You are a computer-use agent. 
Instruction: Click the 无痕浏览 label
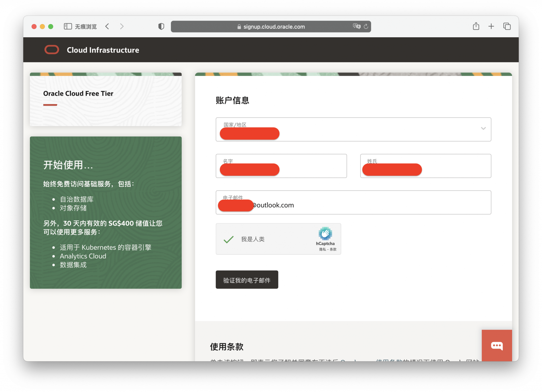pos(86,27)
